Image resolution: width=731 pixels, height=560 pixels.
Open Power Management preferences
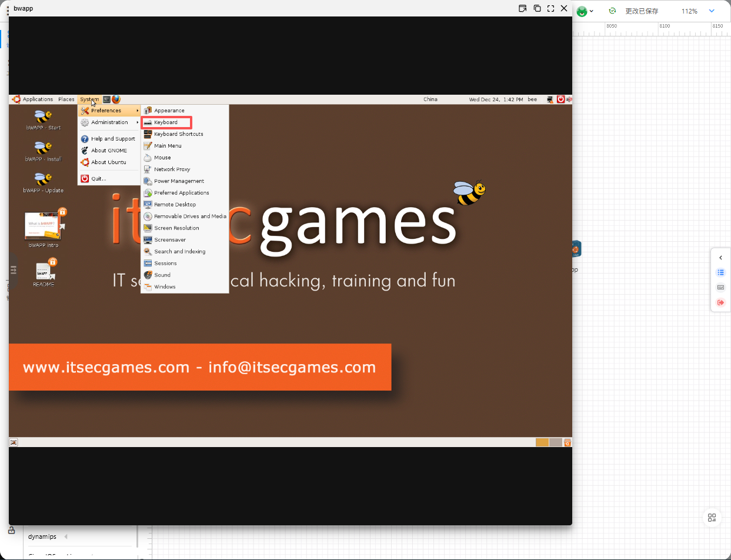(x=184, y=181)
